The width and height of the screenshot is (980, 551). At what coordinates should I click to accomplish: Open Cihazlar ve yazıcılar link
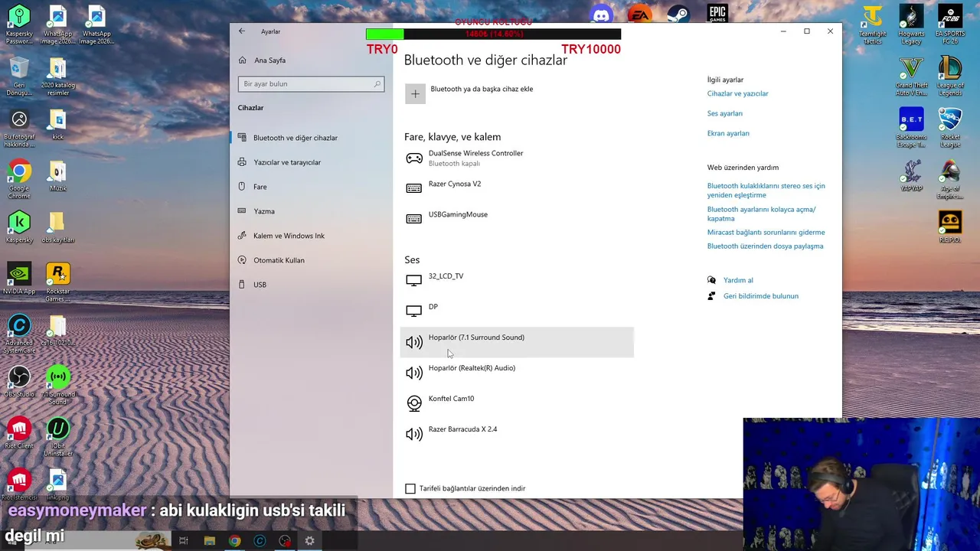[x=737, y=93]
